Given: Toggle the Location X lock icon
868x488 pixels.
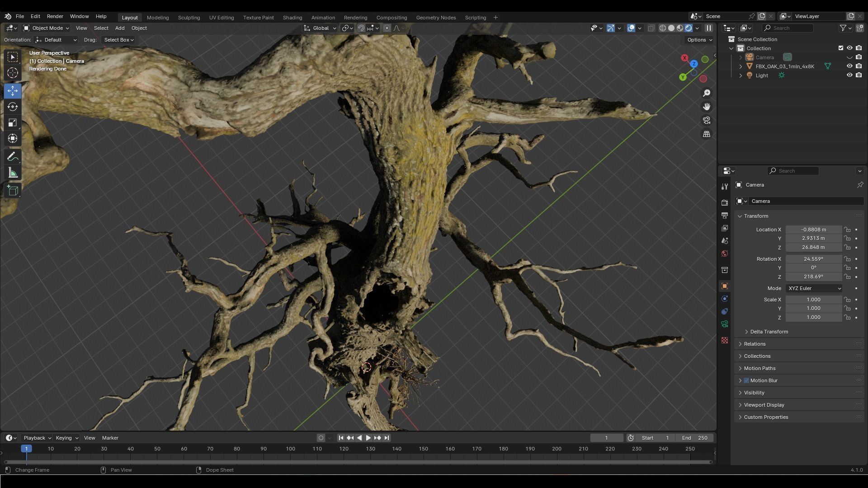Looking at the screenshot, I should [847, 230].
